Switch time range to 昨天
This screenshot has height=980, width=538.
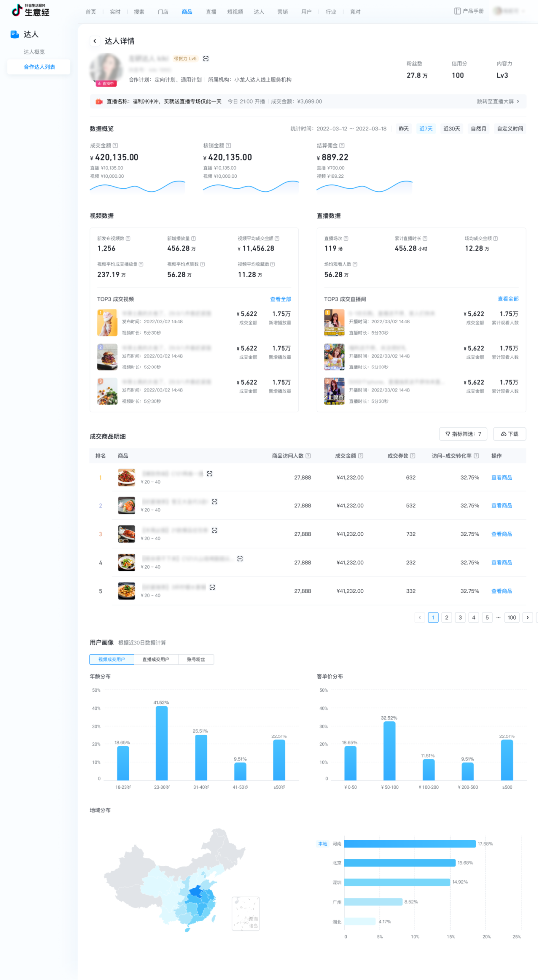click(403, 129)
